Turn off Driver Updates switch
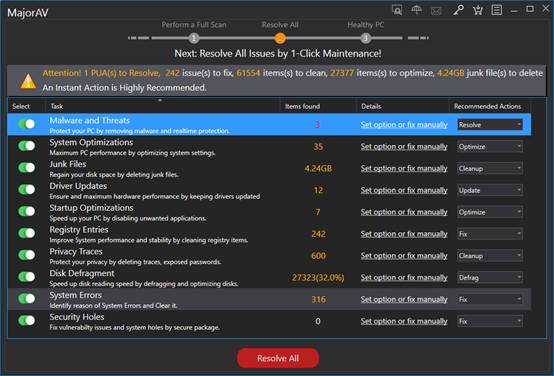This screenshot has width=554, height=376. [27, 190]
